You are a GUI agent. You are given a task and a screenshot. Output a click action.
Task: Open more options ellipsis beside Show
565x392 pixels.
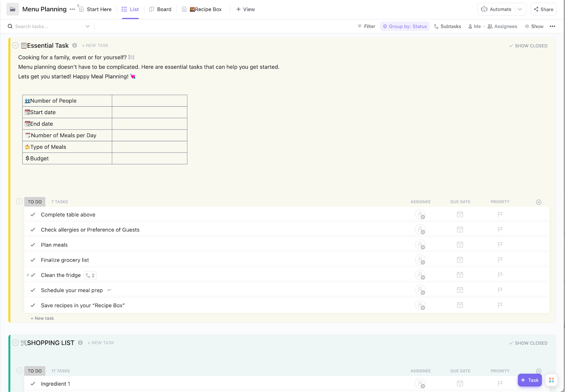coord(552,26)
